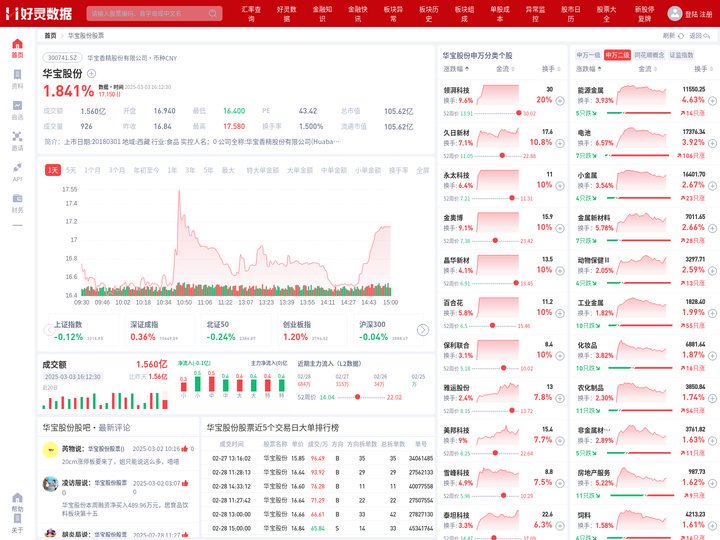Click the 好灵数据 logo

(39, 14)
